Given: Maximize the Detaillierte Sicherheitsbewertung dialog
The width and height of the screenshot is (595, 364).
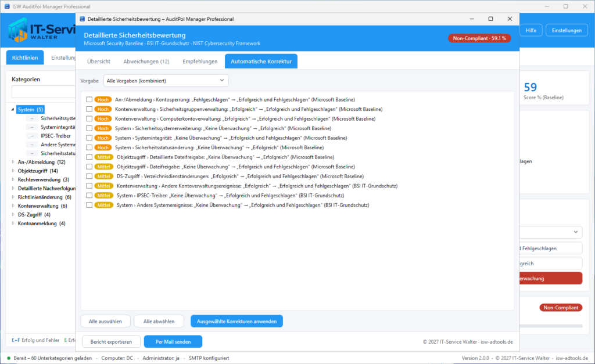Looking at the screenshot, I should point(490,19).
